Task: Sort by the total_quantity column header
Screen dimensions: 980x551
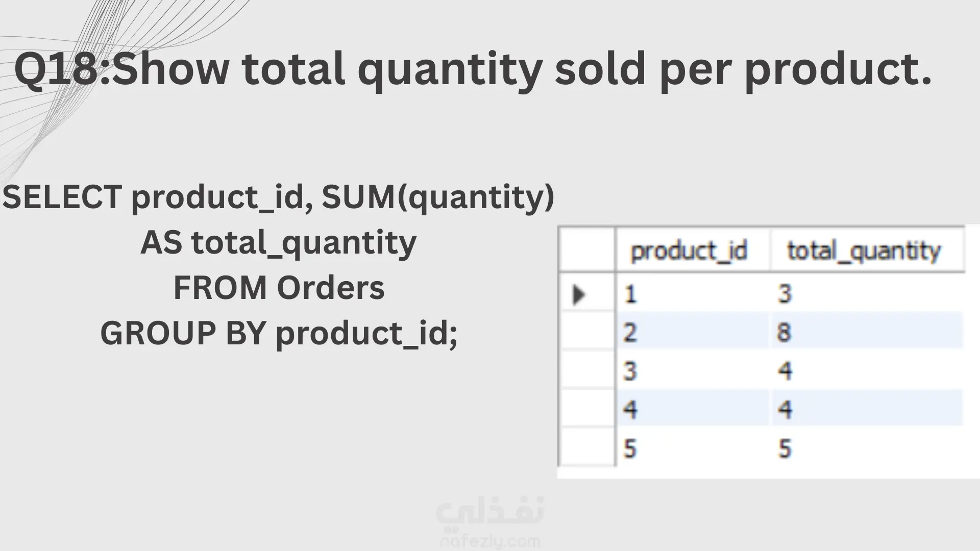Action: click(864, 251)
